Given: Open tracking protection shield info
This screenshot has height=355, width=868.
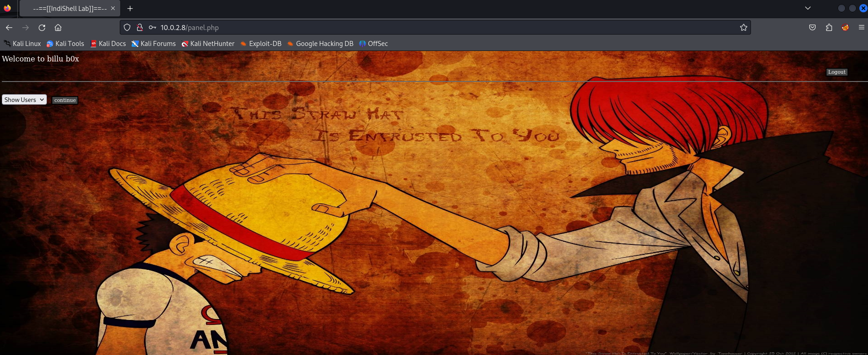Looking at the screenshot, I should 127,27.
